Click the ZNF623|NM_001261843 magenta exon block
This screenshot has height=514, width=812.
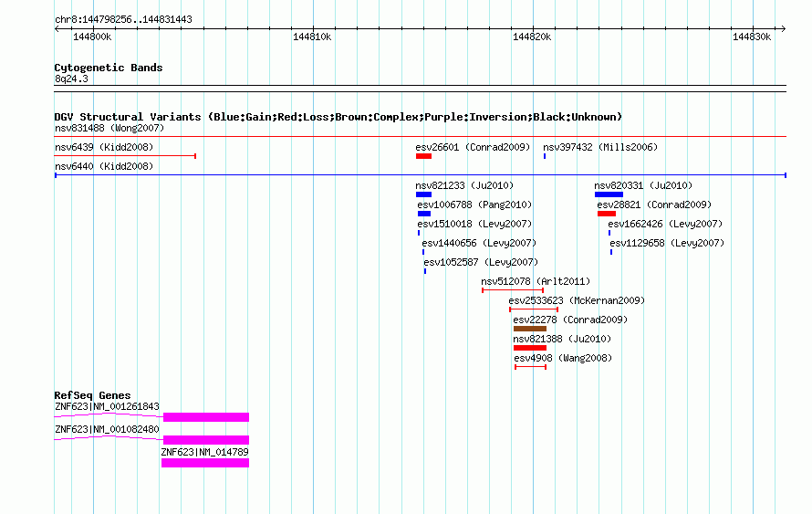coord(206,417)
